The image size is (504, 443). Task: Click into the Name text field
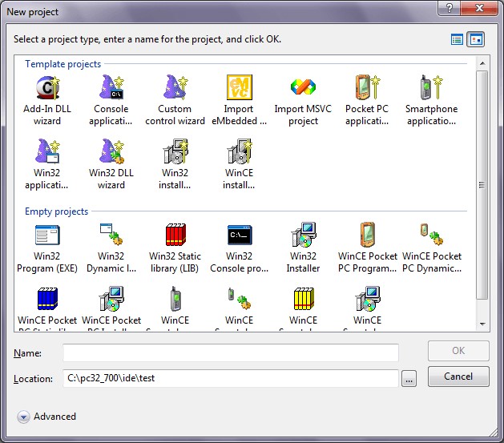[x=231, y=352]
